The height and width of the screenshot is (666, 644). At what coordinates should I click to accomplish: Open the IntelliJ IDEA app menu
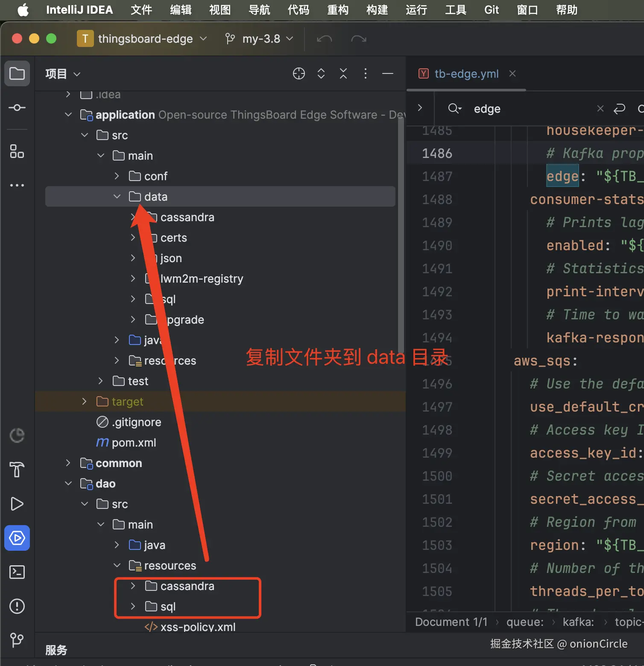click(79, 10)
